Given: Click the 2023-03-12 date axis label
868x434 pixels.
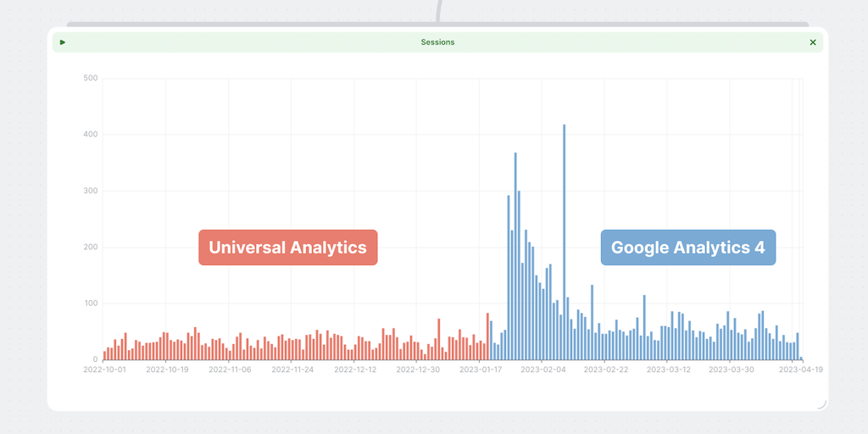Looking at the screenshot, I should tap(669, 370).
